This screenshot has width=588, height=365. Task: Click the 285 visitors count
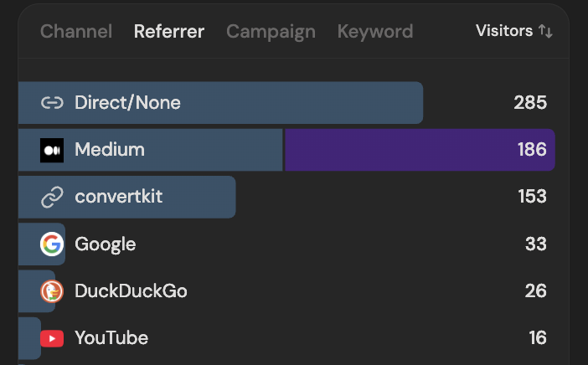530,103
